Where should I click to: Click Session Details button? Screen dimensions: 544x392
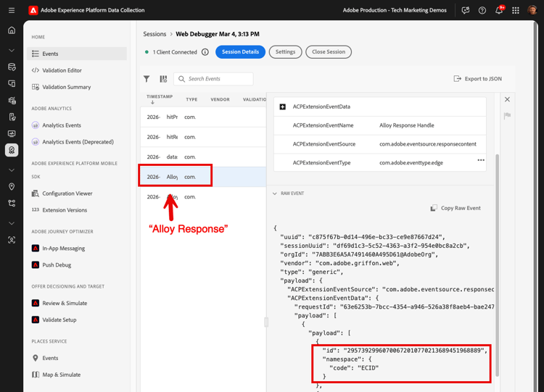coord(240,52)
